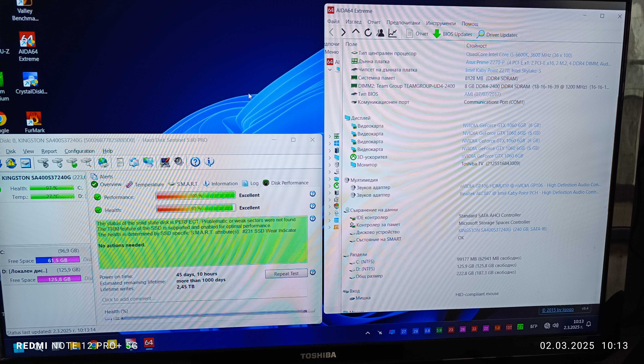Click the Driver Updates button in AIDA64
Viewport: 644px width, 364px height.
click(x=497, y=35)
